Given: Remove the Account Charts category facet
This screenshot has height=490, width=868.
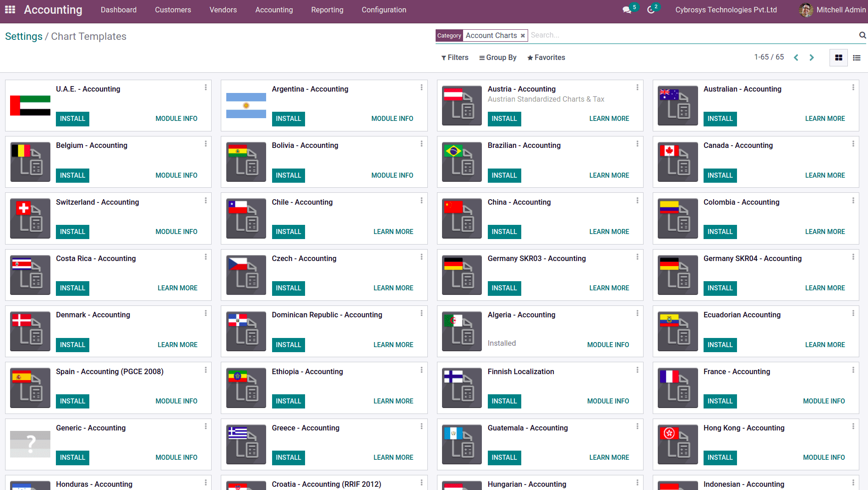Looking at the screenshot, I should pyautogui.click(x=523, y=36).
